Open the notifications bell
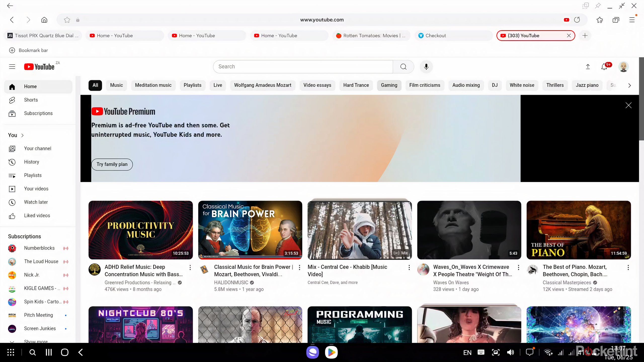The width and height of the screenshot is (644, 362). tap(604, 67)
